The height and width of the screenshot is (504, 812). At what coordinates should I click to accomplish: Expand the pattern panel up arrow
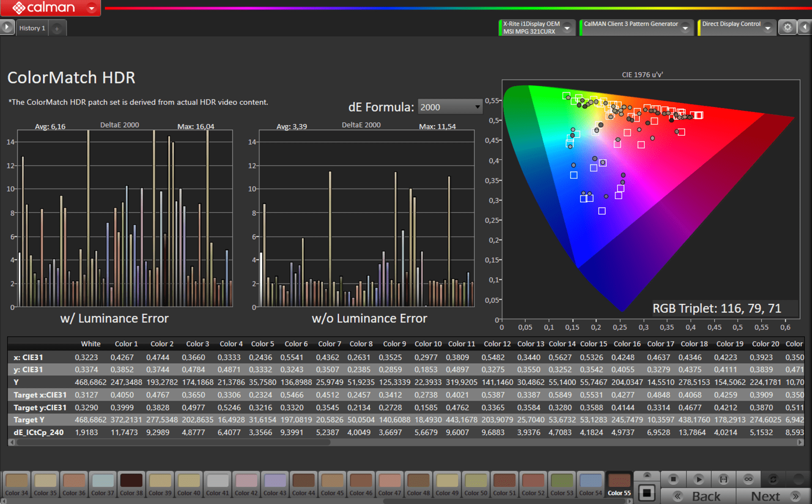647,475
